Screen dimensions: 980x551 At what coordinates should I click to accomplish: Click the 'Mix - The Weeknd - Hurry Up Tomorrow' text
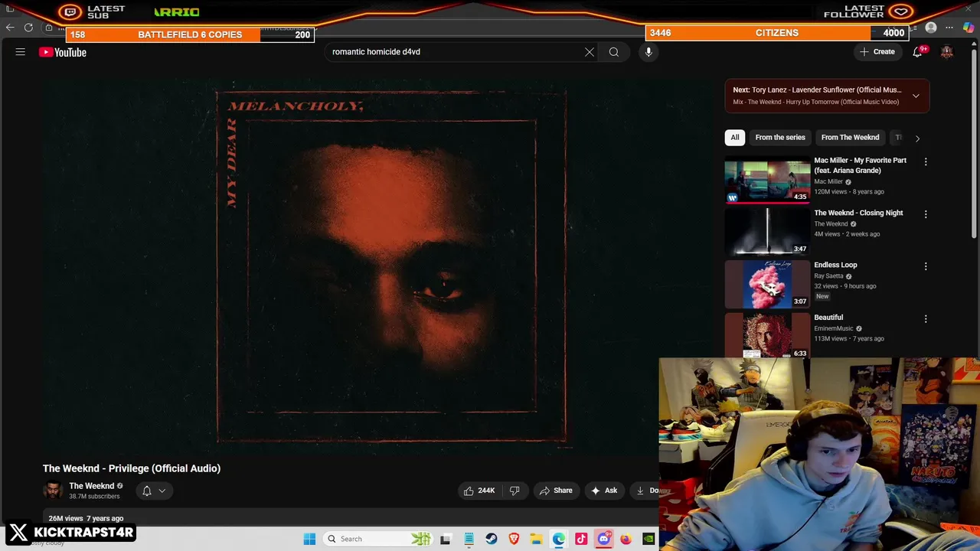[816, 102]
